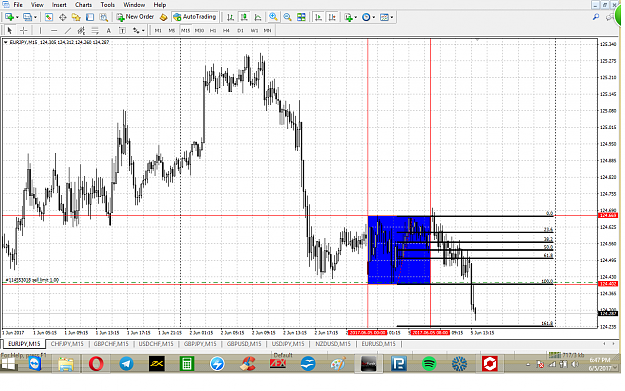
Task: Click the Periods clock icon
Action: (366, 17)
